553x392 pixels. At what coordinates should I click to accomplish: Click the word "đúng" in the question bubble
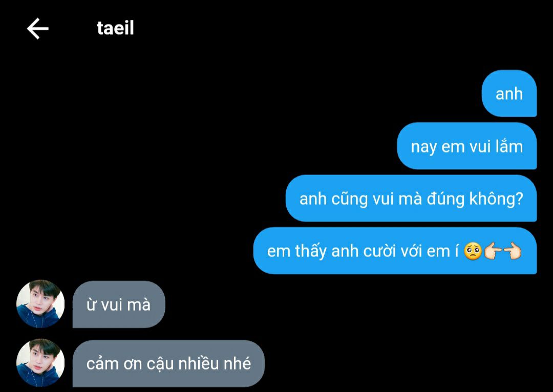coord(445,199)
